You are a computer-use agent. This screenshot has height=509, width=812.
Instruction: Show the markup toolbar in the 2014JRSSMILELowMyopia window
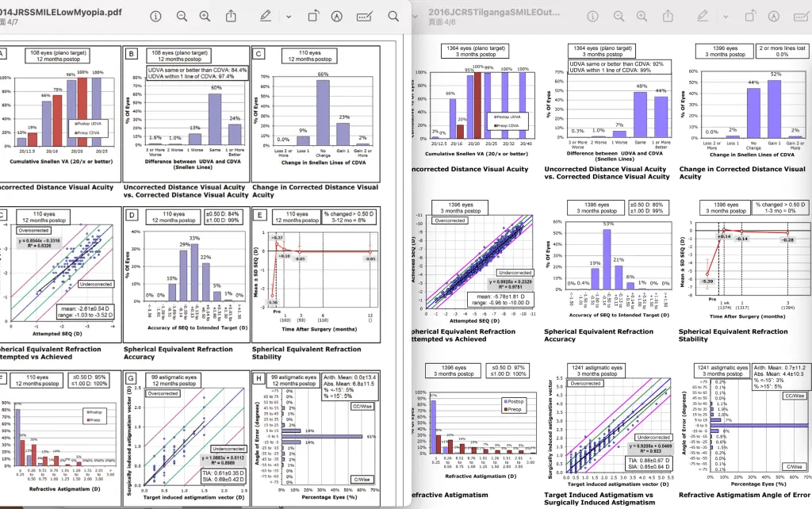click(x=336, y=17)
